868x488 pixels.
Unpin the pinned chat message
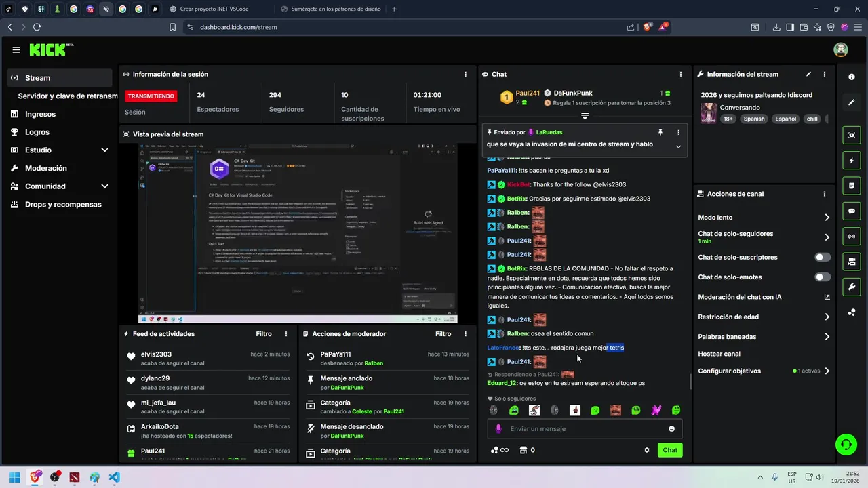(660, 132)
